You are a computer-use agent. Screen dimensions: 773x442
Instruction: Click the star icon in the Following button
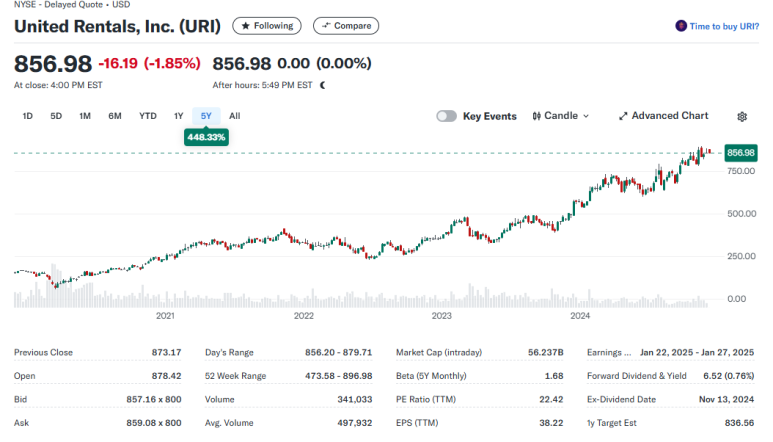[x=246, y=26]
